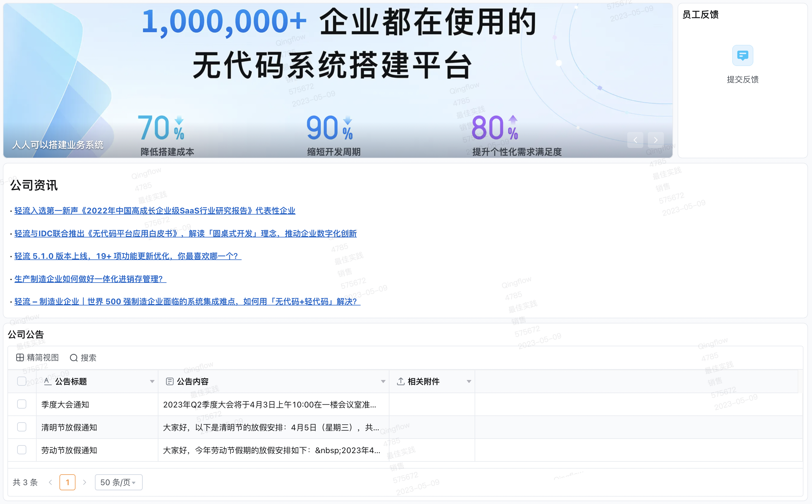
Task: Click the 清明节放假通知 title cell
Action: (x=97, y=427)
